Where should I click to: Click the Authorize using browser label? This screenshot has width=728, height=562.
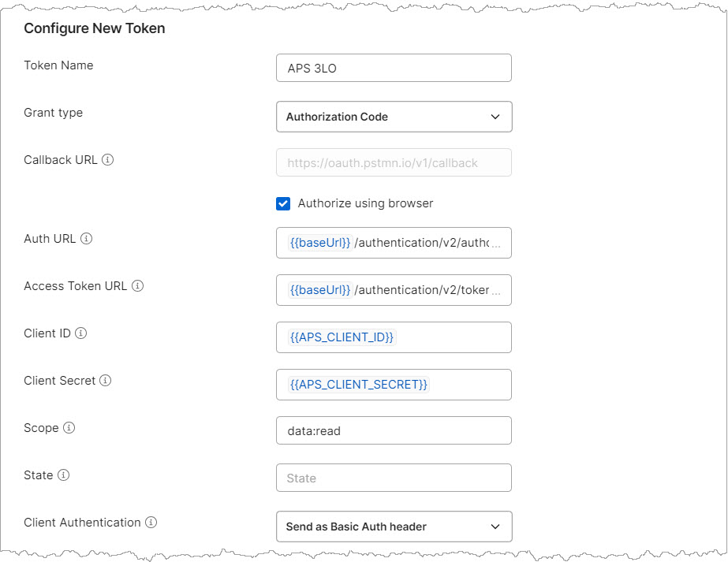[365, 203]
